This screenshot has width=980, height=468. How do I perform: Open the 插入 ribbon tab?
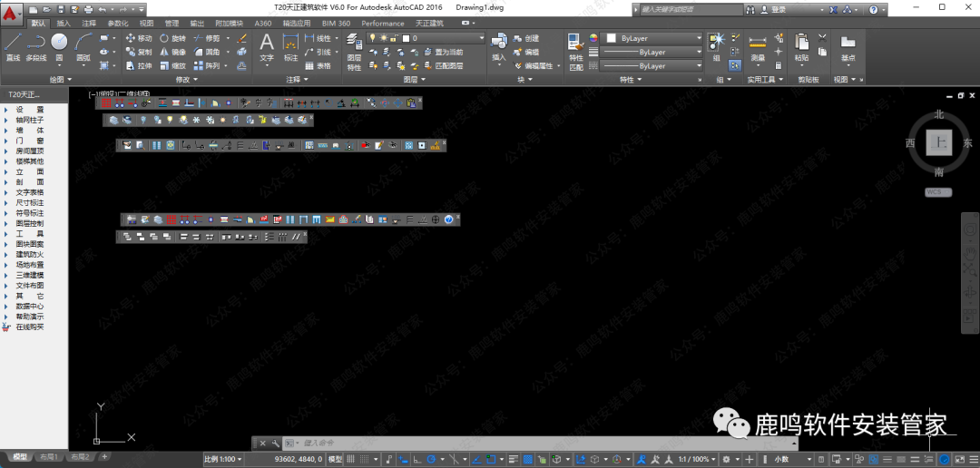[x=64, y=24]
